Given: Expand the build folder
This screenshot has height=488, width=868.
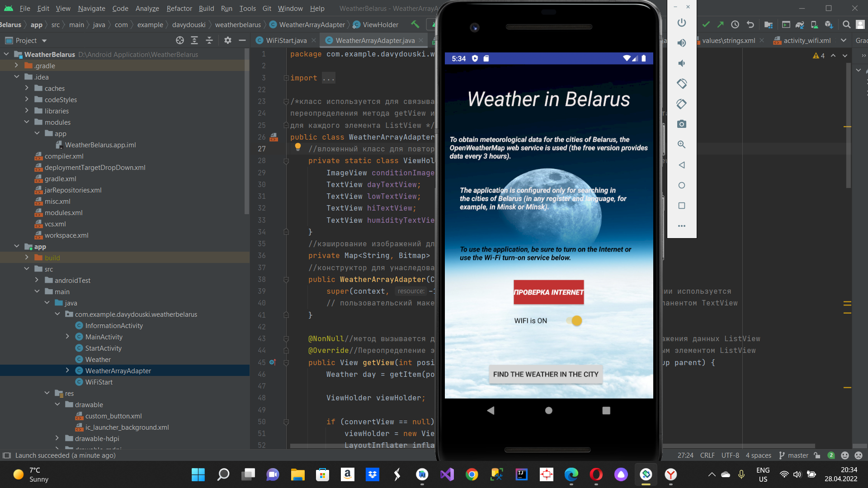Looking at the screenshot, I should pos(27,258).
